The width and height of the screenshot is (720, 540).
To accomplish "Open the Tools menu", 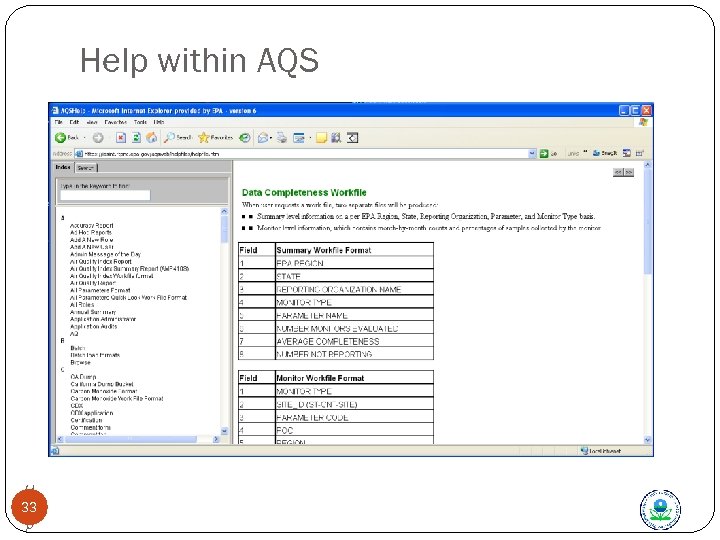I will coord(140,122).
